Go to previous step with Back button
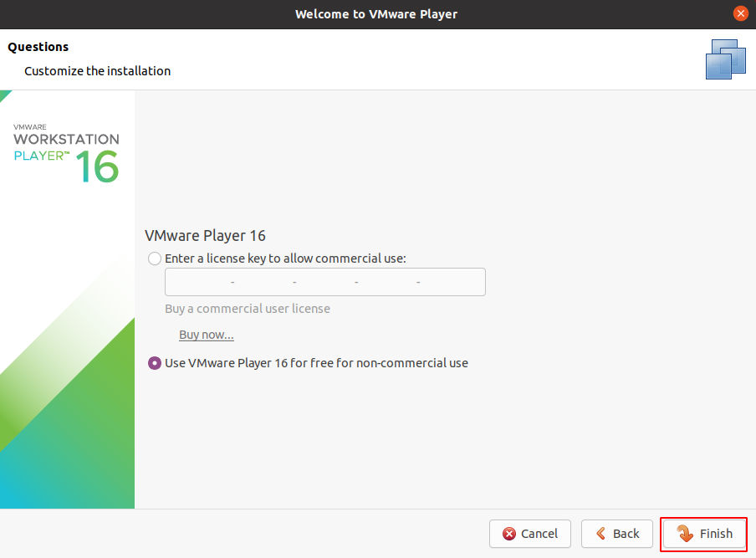 click(616, 534)
